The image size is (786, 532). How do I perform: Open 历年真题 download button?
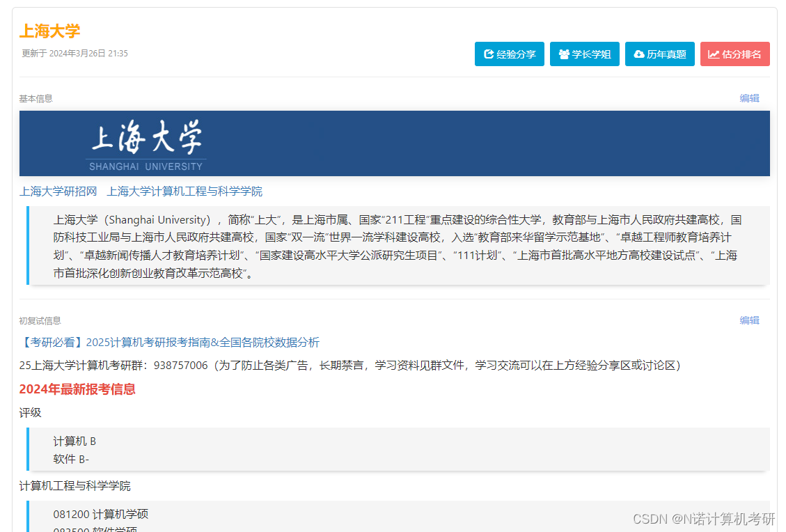[x=660, y=54]
